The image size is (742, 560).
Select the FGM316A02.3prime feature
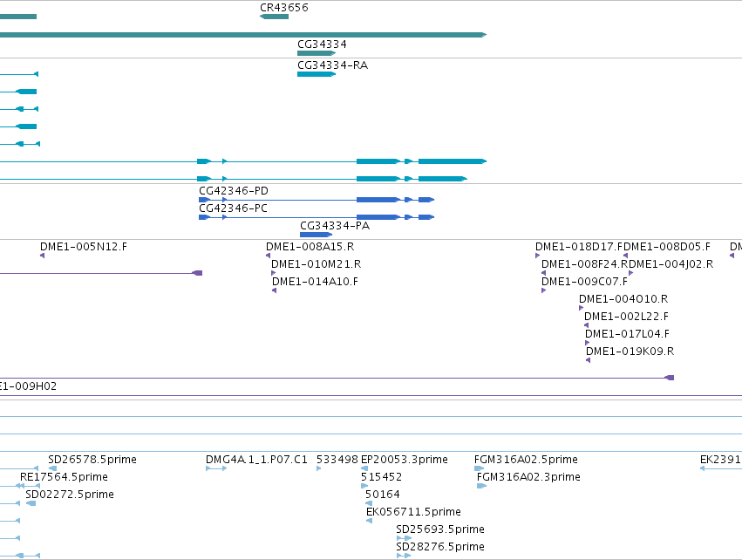481,486
